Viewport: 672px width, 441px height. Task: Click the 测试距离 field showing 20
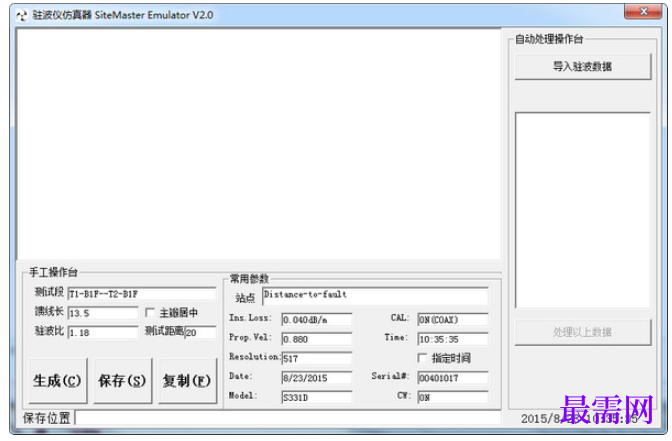[x=201, y=333]
